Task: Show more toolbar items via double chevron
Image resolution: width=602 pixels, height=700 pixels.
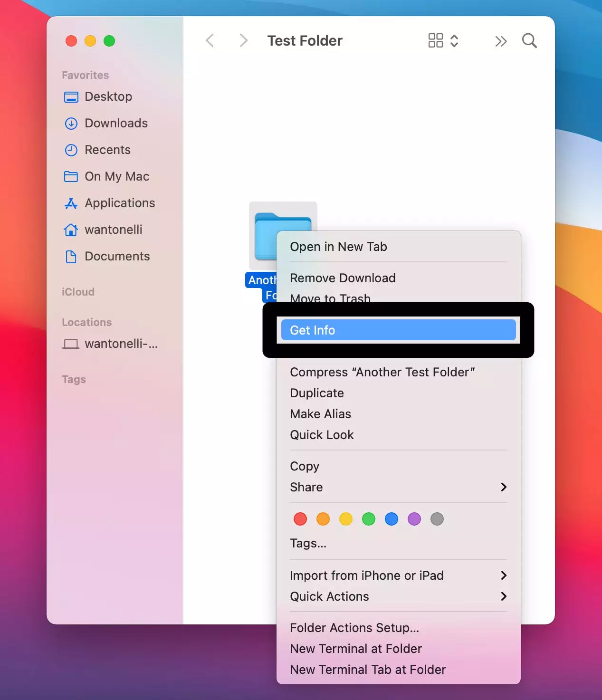Action: [x=500, y=41]
